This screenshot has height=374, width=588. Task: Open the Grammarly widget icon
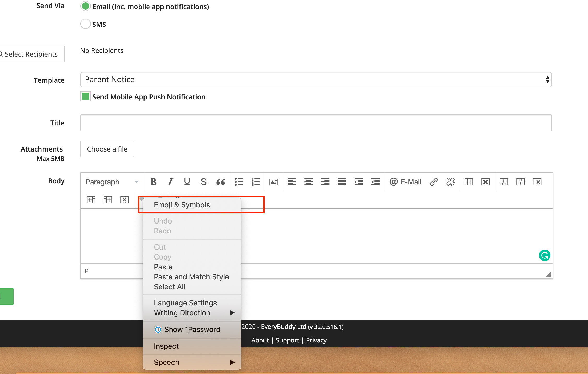[x=544, y=255]
